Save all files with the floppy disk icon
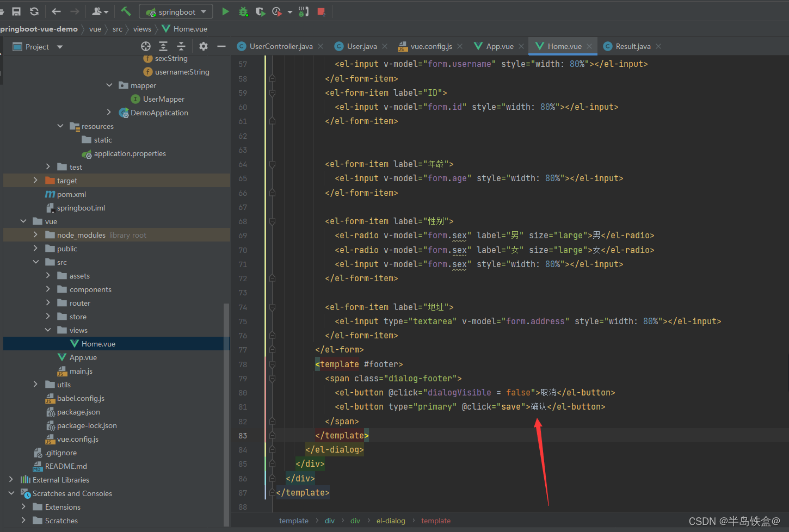 pos(16,11)
